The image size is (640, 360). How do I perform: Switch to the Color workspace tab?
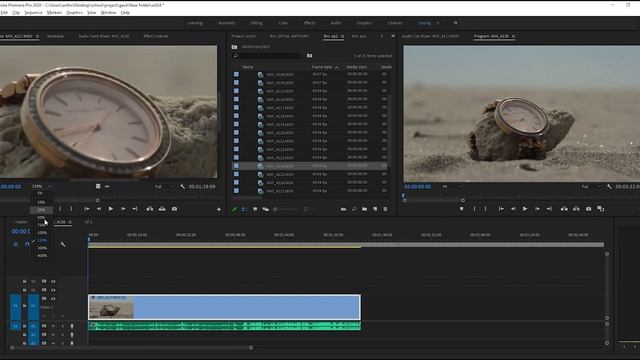(283, 23)
